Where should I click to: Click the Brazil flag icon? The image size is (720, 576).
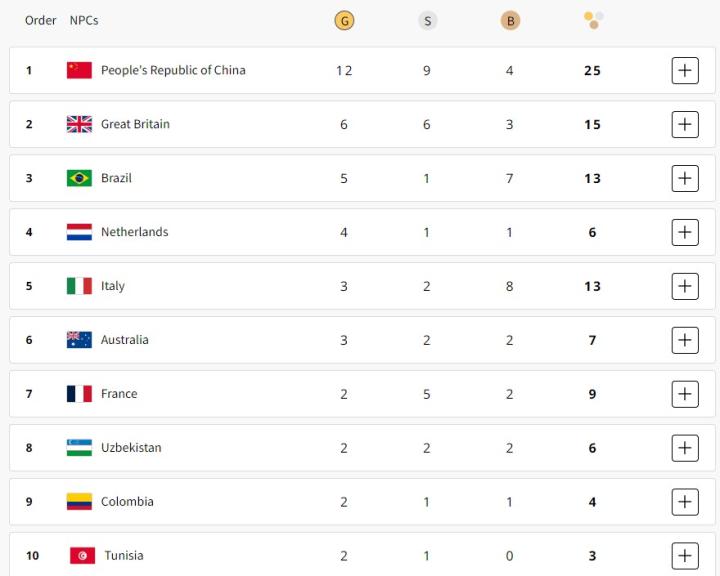(79, 178)
